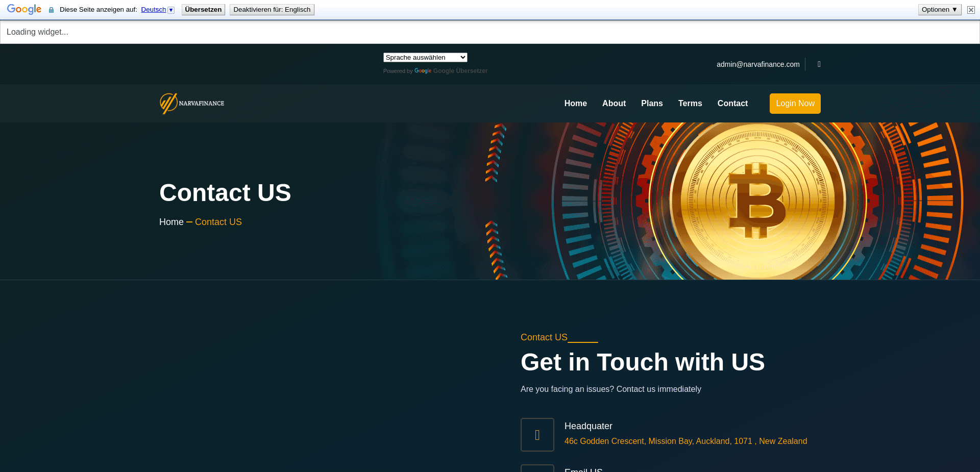Click the Google logo in the translate bar
Viewport: 980px width, 472px height.
pyautogui.click(x=23, y=9)
